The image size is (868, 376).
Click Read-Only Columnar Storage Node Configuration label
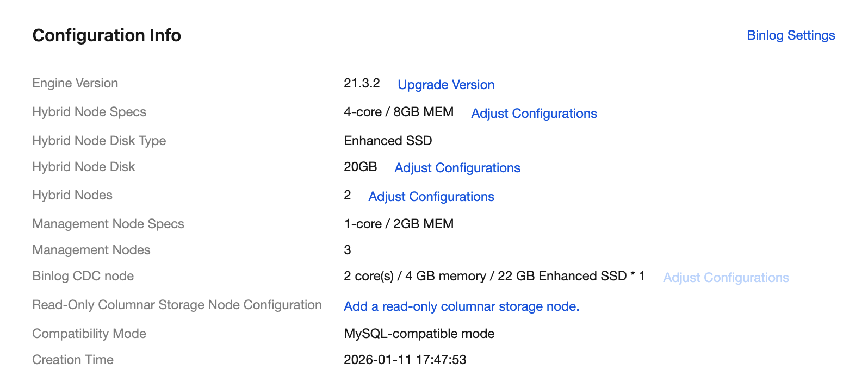[177, 305]
